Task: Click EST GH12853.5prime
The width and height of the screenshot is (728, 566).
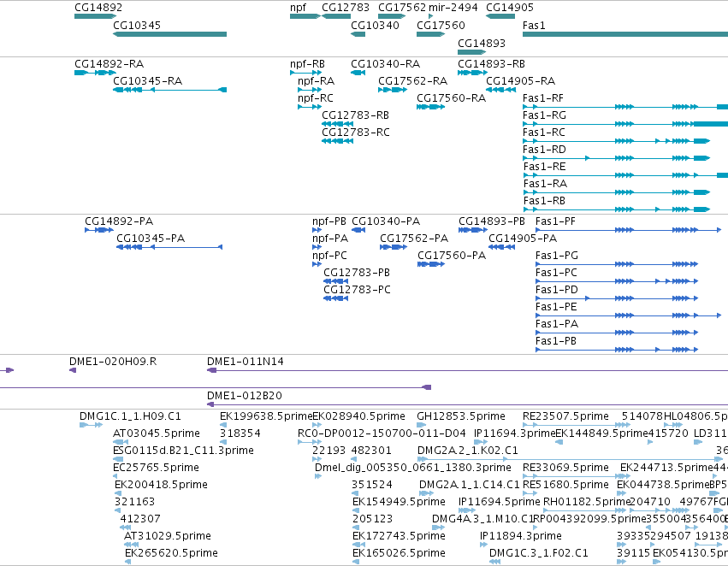Action: (x=461, y=416)
